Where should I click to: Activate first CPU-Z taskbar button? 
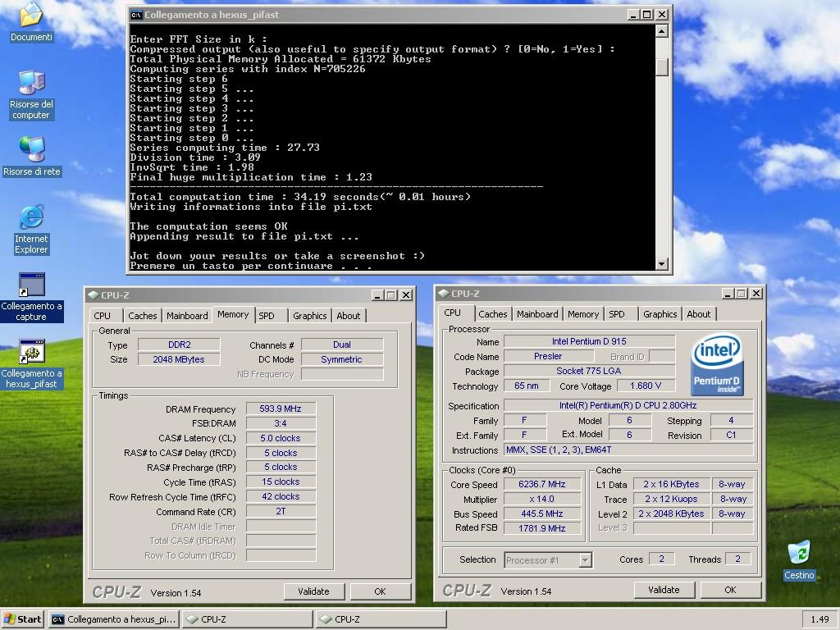click(248, 619)
